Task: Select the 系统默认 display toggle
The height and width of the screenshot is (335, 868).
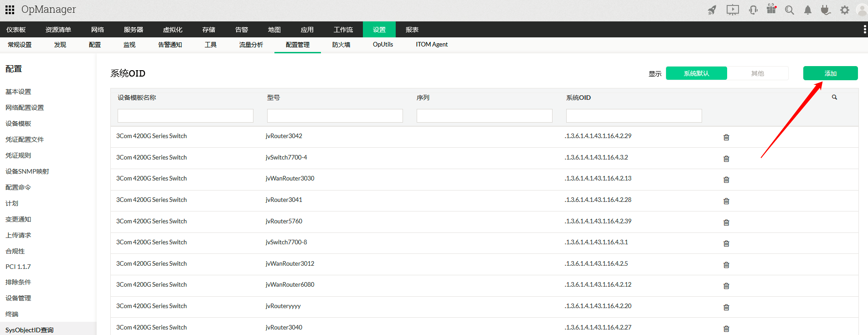Action: point(696,73)
